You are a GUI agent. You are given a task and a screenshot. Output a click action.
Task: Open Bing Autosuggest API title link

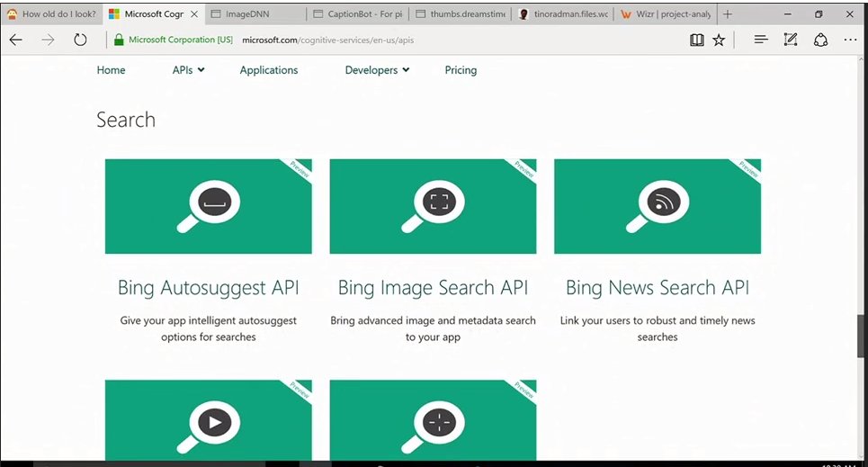click(x=208, y=288)
